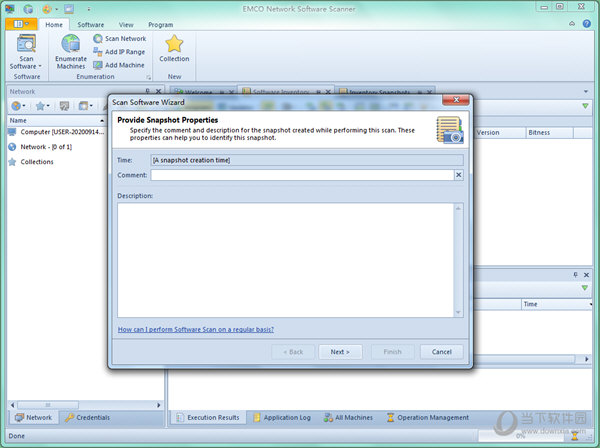Open the document tabs list dropdown arrow
The height and width of the screenshot is (448, 600).
click(x=586, y=91)
